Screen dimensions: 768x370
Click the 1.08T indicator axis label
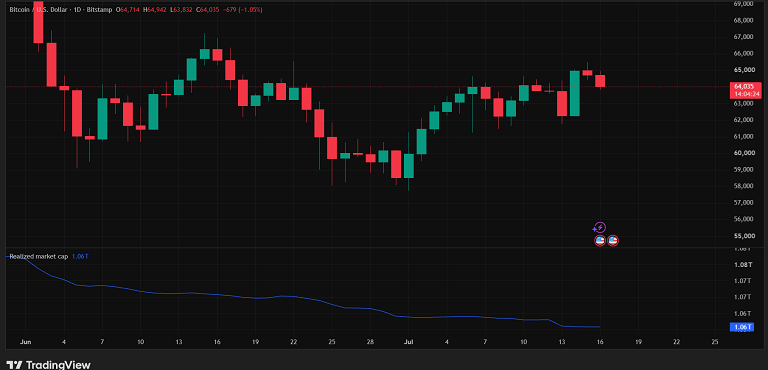tap(743, 265)
